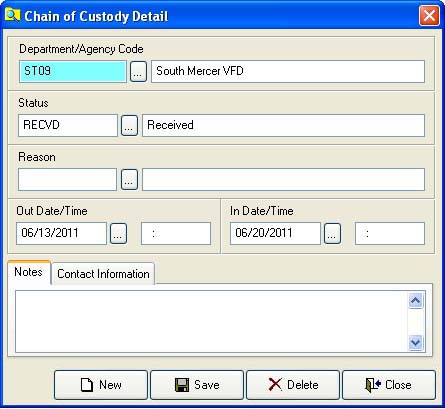
Task: Save the record with the floppy disk button
Action: pos(197,385)
